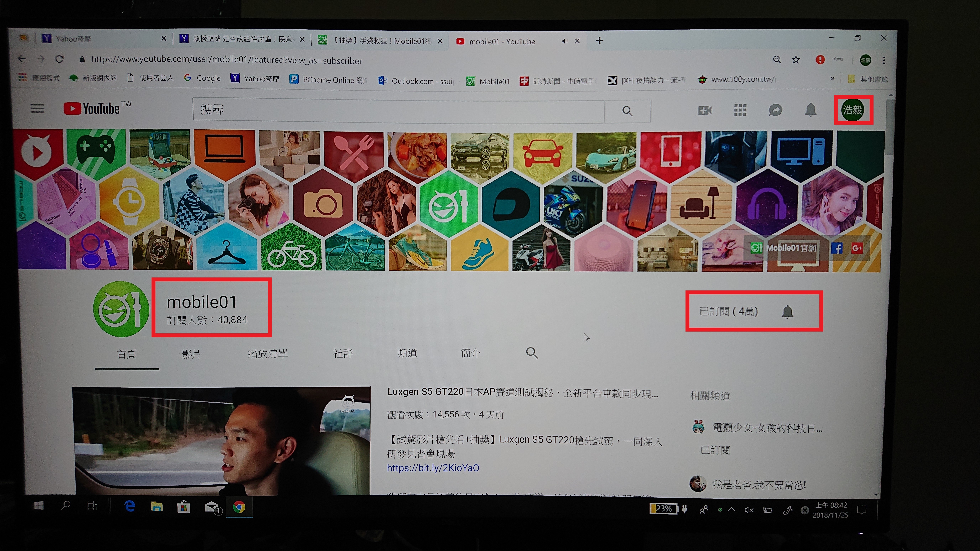Open the Windows Start button

coord(38,506)
